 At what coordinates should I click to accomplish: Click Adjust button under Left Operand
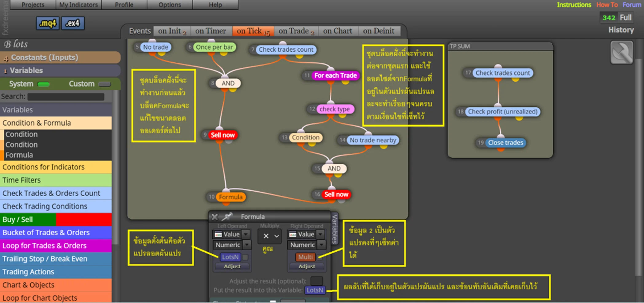[x=232, y=266]
